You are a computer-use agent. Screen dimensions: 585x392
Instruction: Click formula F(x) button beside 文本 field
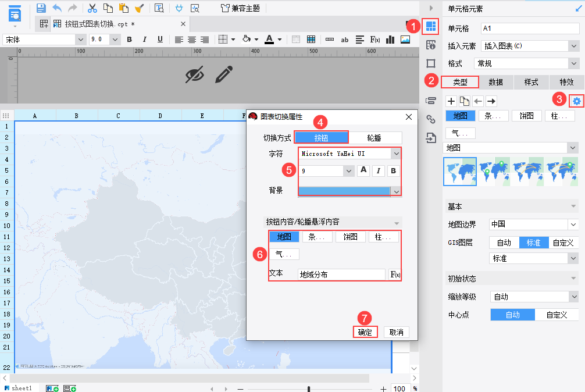394,275
